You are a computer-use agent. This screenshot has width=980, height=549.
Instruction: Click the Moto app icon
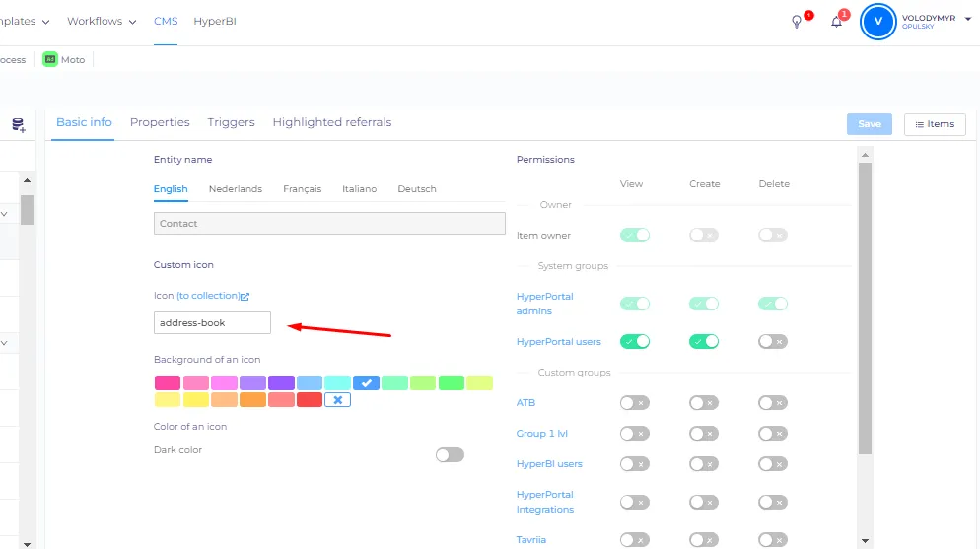(50, 59)
